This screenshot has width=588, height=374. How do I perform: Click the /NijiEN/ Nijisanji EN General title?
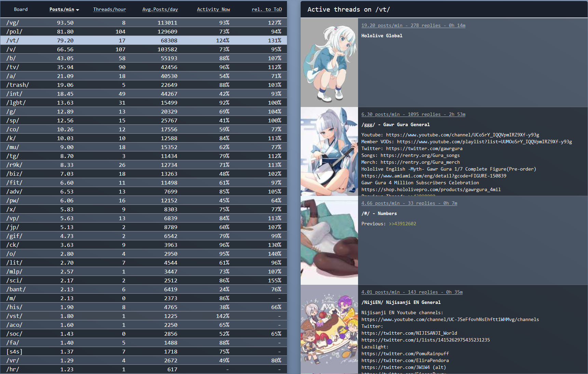point(401,302)
